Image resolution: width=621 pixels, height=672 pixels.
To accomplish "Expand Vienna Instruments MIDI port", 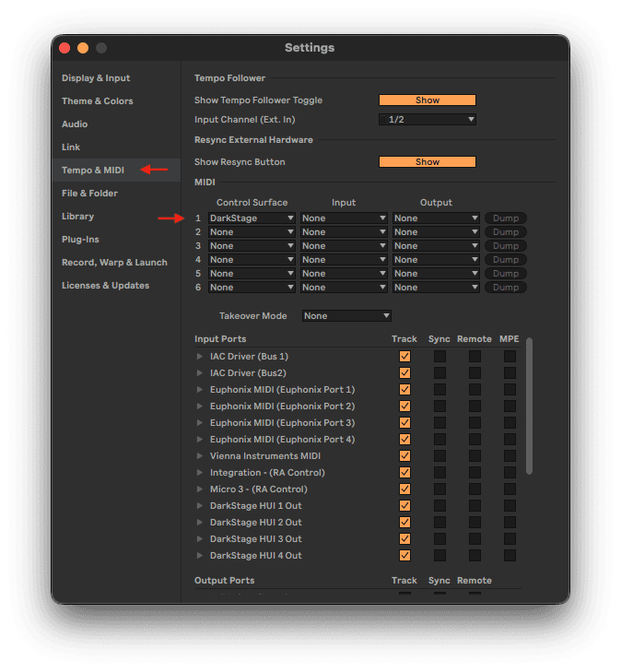I will (200, 456).
